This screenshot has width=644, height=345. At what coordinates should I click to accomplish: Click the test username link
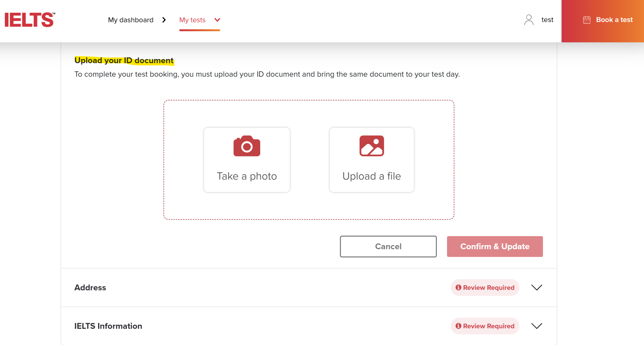point(547,20)
